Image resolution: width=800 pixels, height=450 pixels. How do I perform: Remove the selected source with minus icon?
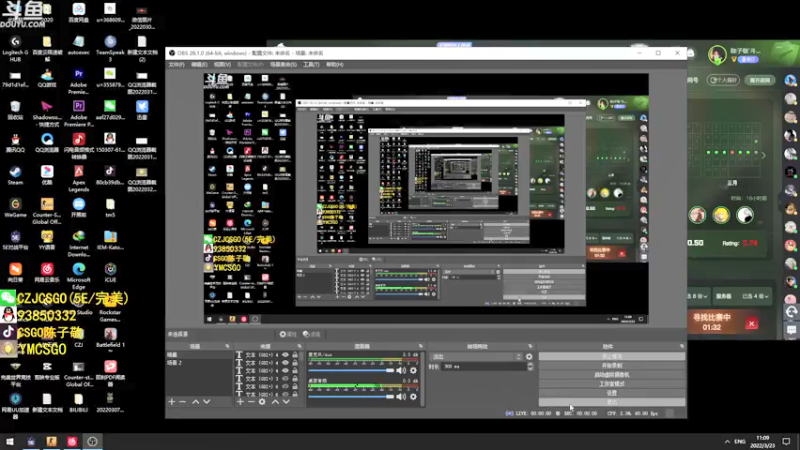pyautogui.click(x=251, y=402)
